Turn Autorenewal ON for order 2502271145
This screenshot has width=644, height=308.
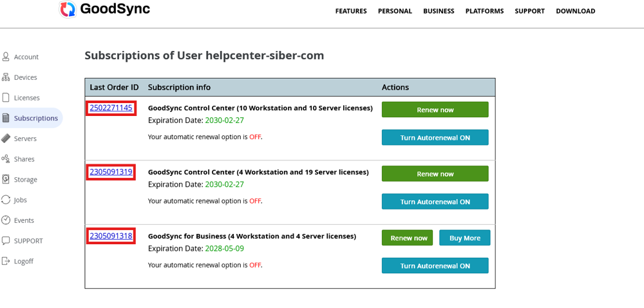coord(435,138)
